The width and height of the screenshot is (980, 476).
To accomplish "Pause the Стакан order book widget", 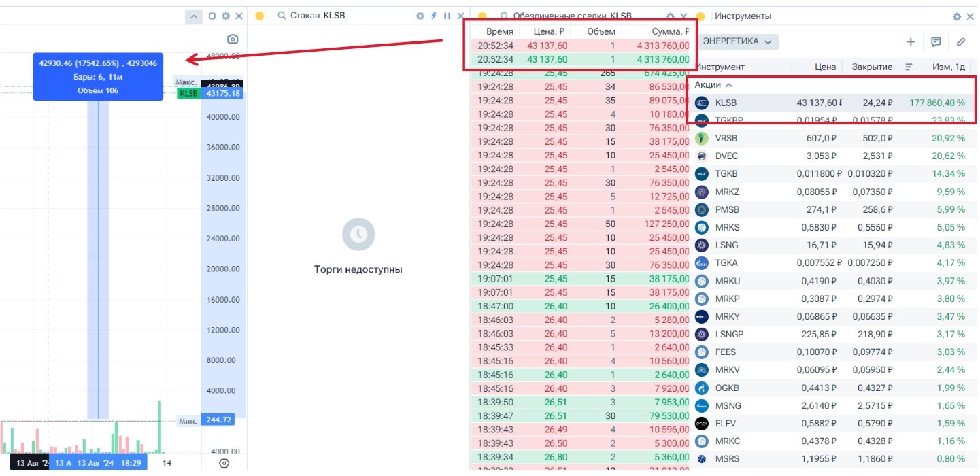I will (x=447, y=16).
